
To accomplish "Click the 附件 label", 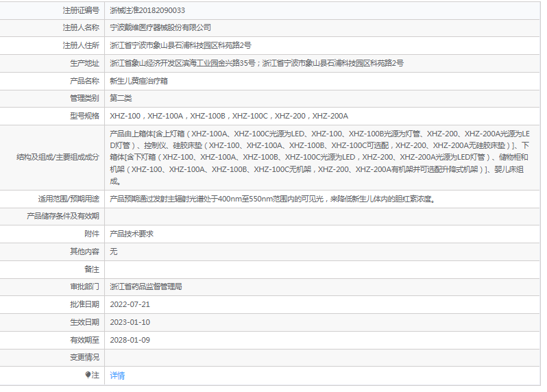I will point(92,234).
